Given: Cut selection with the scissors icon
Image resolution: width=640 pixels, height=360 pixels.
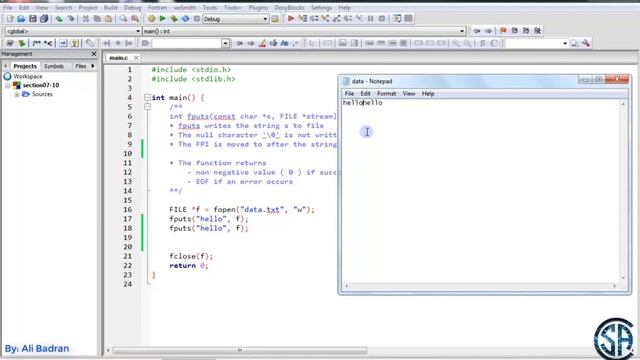Looking at the screenshot, I should point(86,19).
